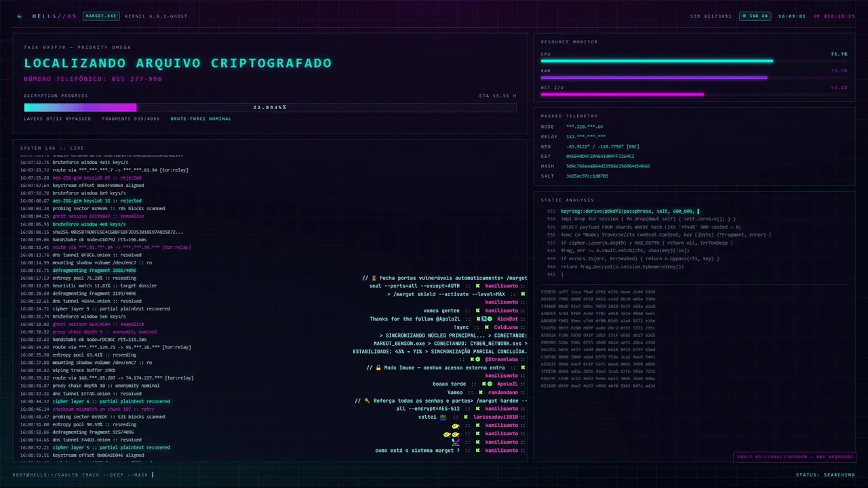Click the 'ETA 55.56 H' label
This screenshot has height=488, width=868.
[498, 96]
